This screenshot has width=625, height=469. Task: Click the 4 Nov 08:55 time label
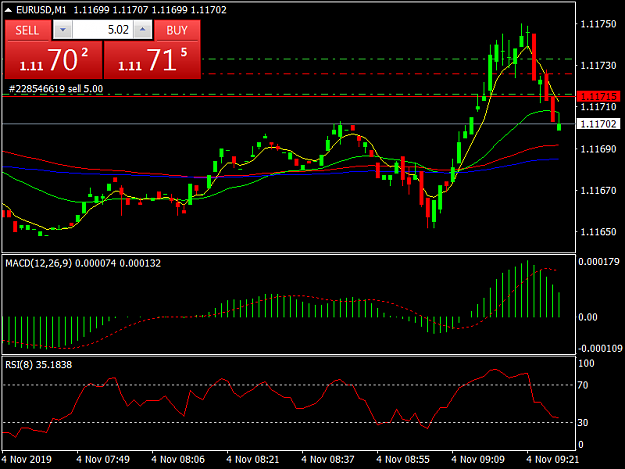[403, 459]
